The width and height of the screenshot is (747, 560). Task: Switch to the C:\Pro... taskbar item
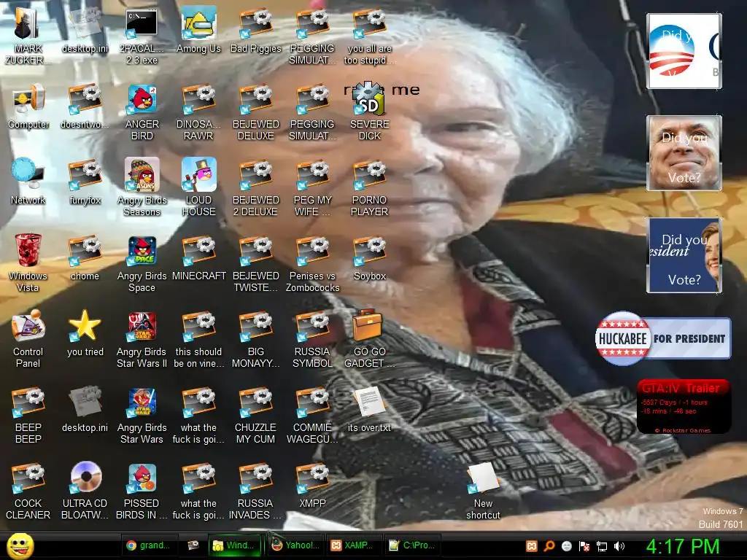coord(413,545)
